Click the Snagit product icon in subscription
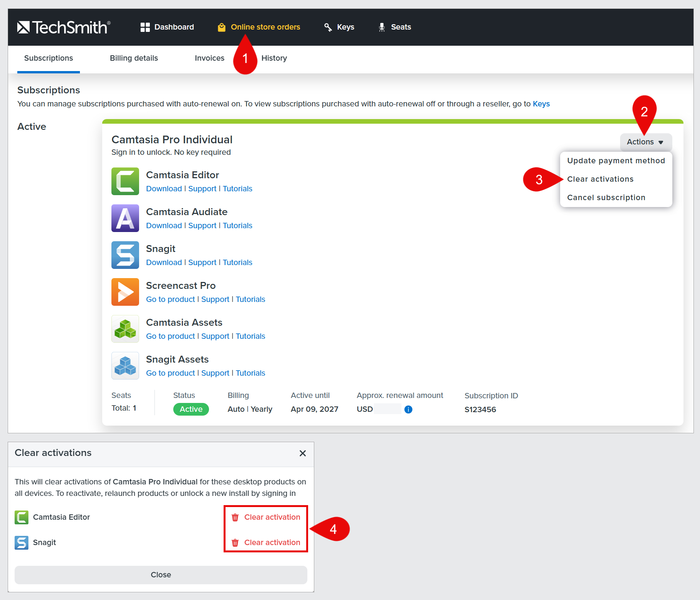 (125, 255)
